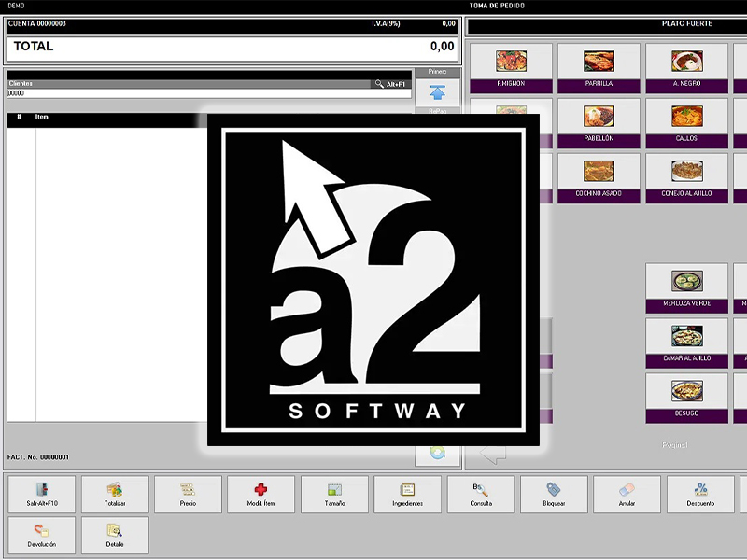Open the Totalizar function
747x560 pixels.
[x=115, y=495]
